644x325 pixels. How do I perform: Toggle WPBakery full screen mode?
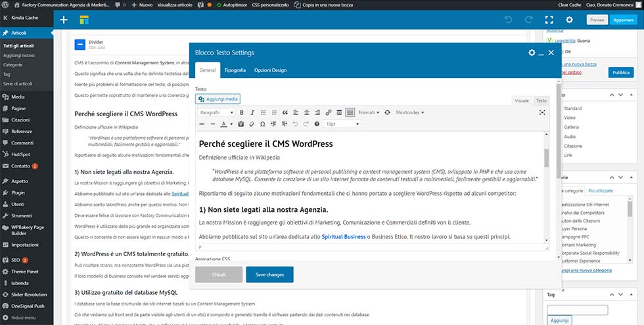point(549,20)
